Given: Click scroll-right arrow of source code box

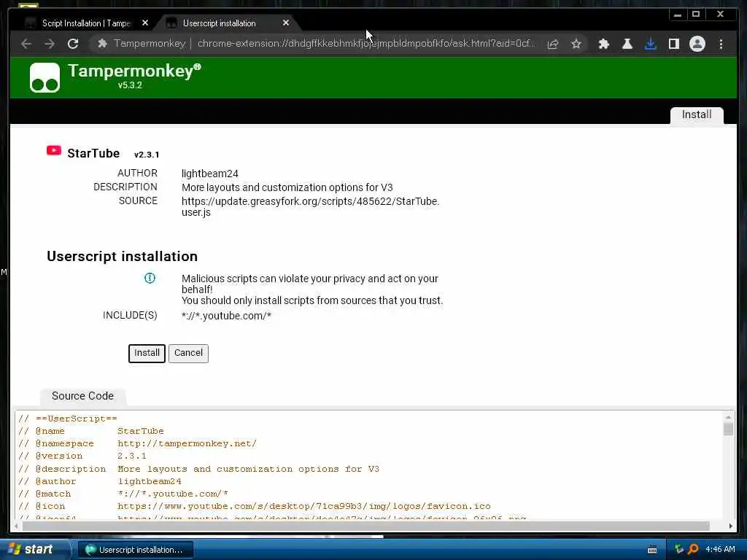Looking at the screenshot, I should 730,526.
